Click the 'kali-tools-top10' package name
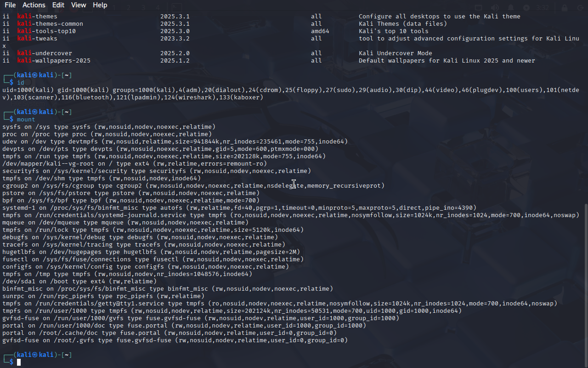588x368 pixels. (x=47, y=31)
